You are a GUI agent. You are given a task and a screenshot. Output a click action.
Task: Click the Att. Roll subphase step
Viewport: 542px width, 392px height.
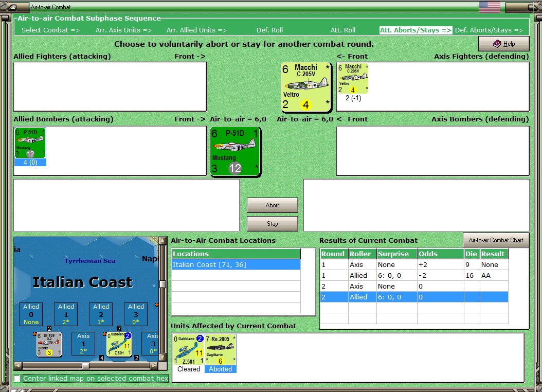pyautogui.click(x=343, y=30)
